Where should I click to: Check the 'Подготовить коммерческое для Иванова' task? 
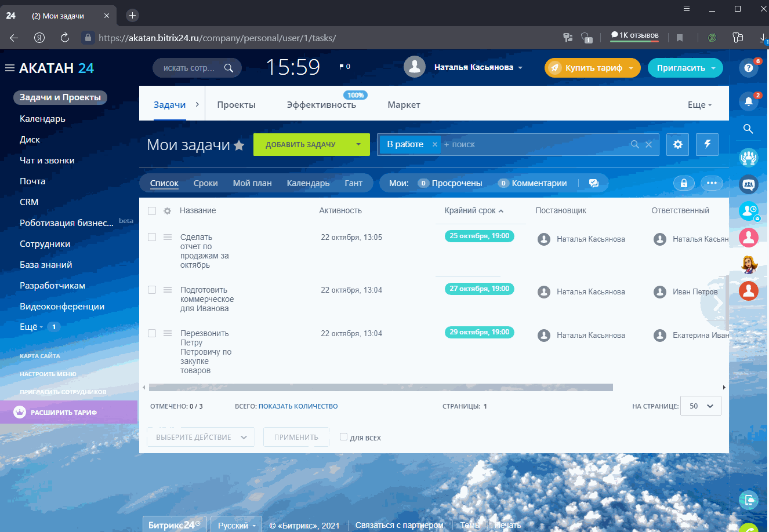pos(152,290)
